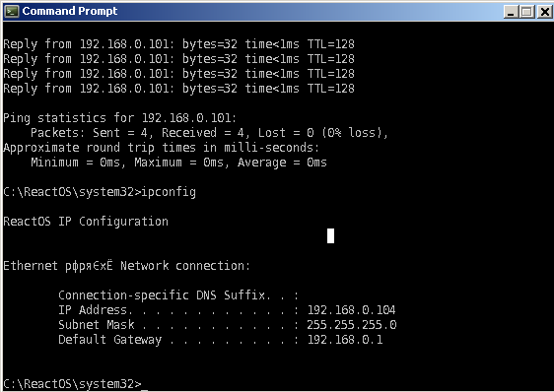
Task: Click the Approximate round trip times line
Action: point(161,148)
